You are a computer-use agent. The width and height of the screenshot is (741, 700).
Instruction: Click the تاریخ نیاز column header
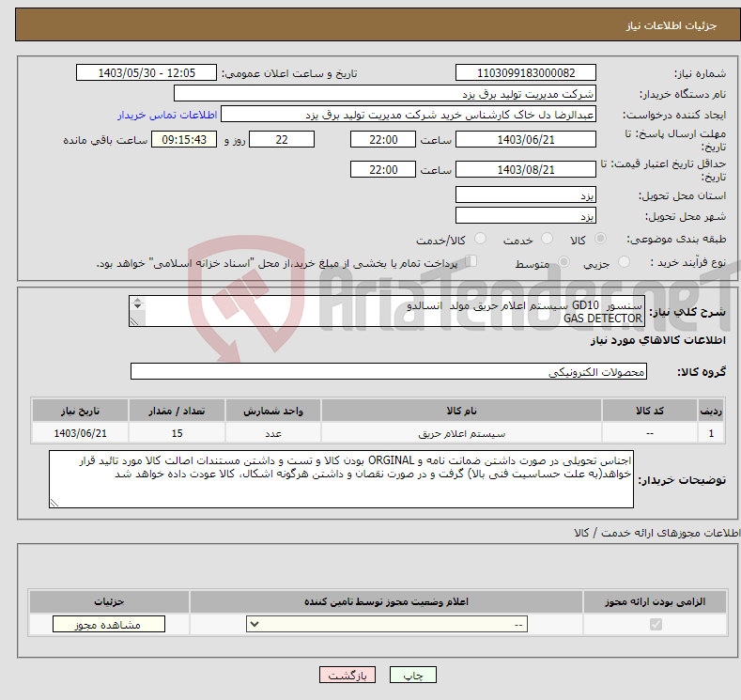81,411
